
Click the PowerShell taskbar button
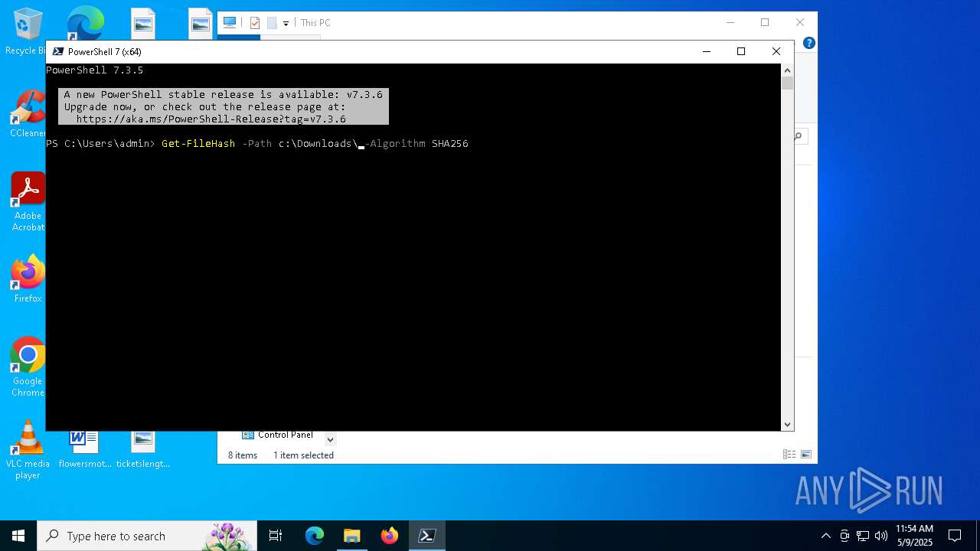pos(427,536)
